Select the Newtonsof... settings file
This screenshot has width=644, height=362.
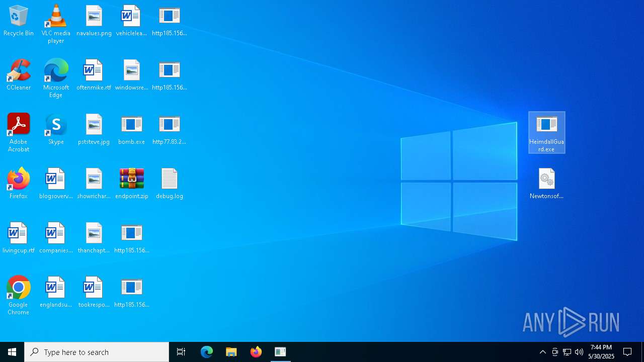pyautogui.click(x=547, y=184)
